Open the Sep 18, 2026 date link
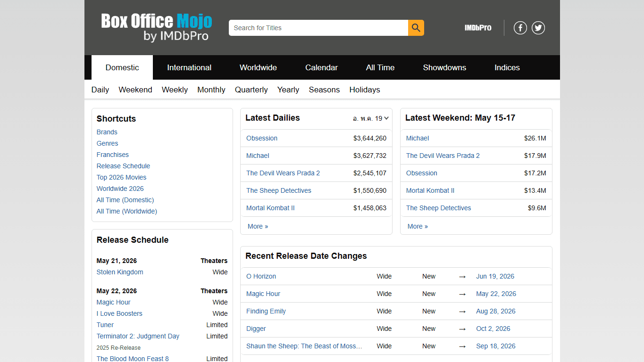Viewport: 644px width, 362px height. click(496, 346)
